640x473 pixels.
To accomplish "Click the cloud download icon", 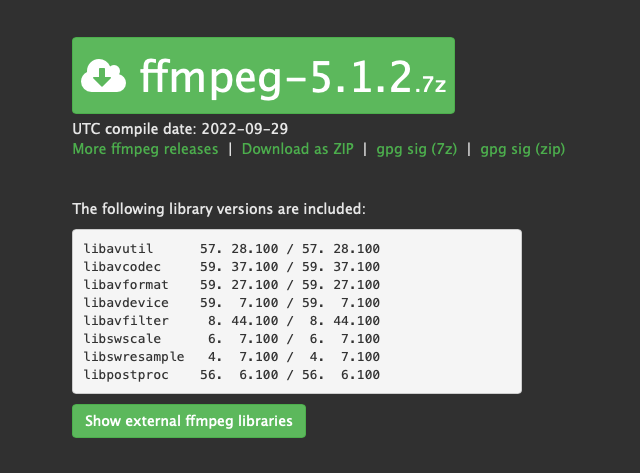I will click(x=104, y=75).
